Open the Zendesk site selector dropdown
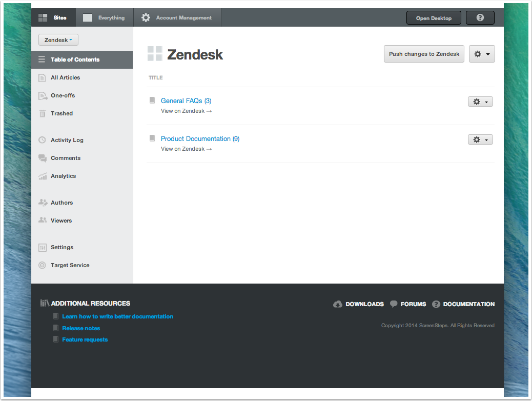Viewport: 532px width, 401px height. (x=58, y=39)
